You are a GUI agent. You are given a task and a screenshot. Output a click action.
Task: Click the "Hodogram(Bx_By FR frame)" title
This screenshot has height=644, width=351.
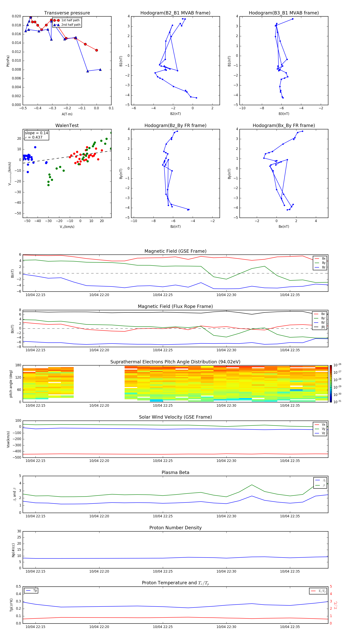coord(284,125)
